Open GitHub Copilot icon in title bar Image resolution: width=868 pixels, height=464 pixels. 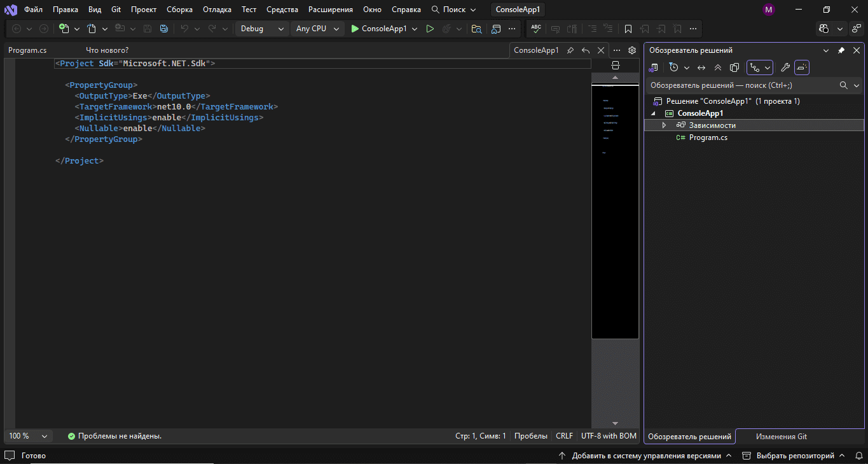coord(825,29)
